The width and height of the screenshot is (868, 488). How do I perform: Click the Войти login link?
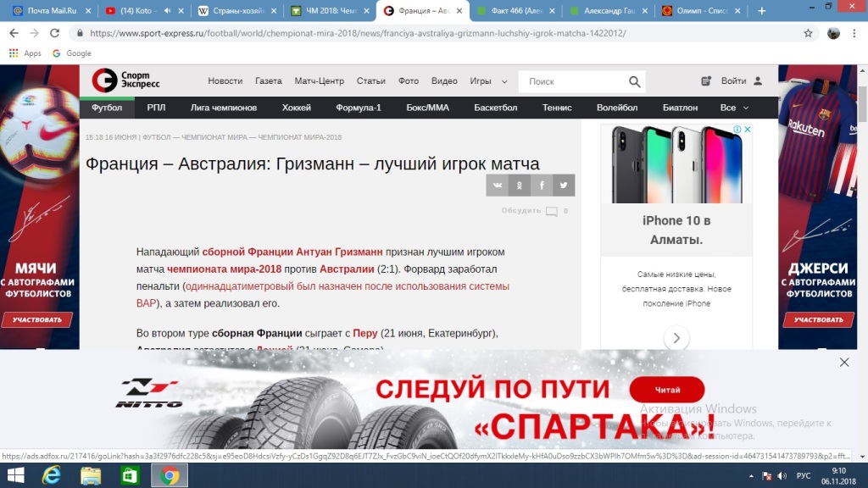coord(733,80)
